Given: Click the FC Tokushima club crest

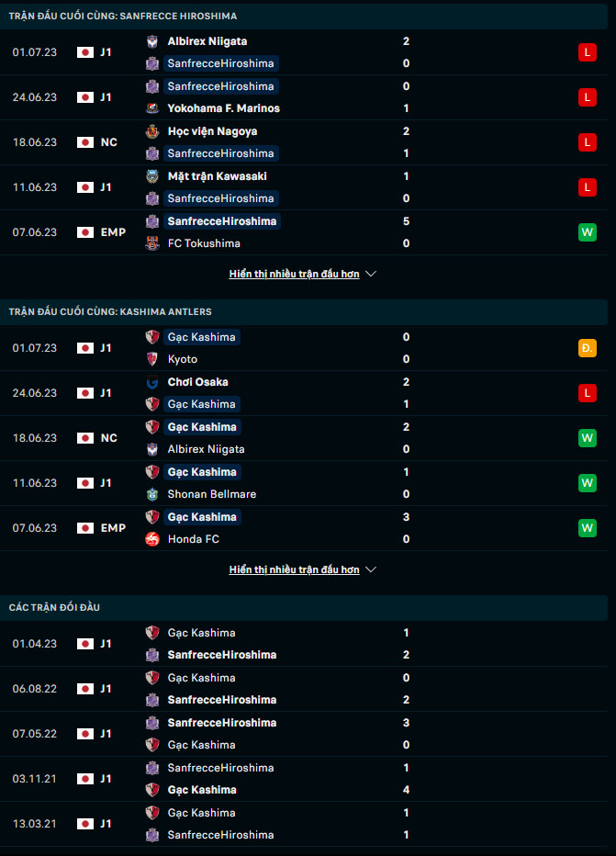Looking at the screenshot, I should [152, 243].
